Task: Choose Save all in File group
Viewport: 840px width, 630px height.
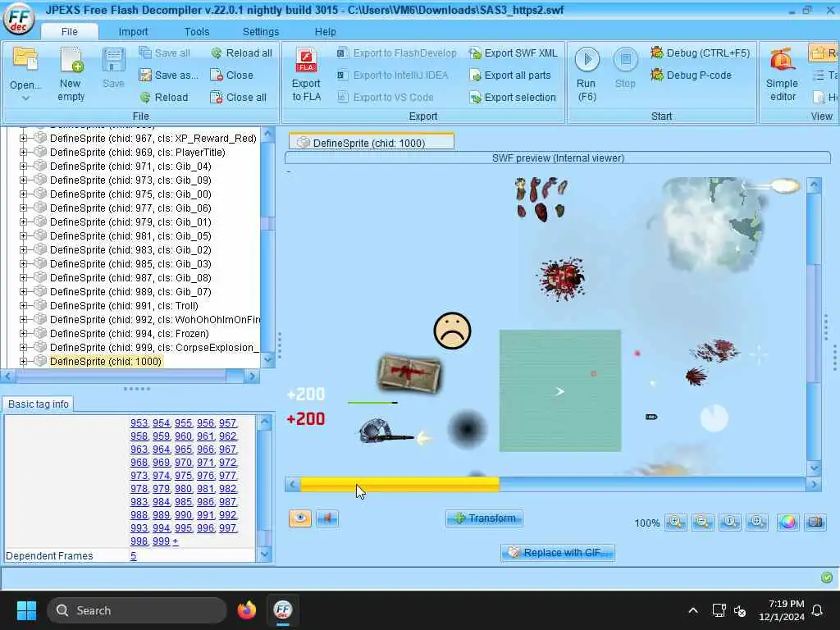Action: tap(164, 53)
